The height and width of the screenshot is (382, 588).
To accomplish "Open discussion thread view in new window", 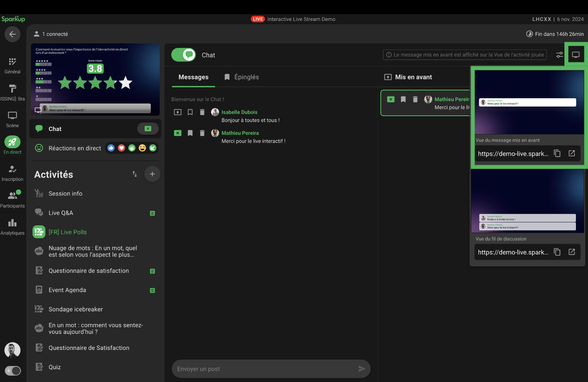I will [571, 252].
